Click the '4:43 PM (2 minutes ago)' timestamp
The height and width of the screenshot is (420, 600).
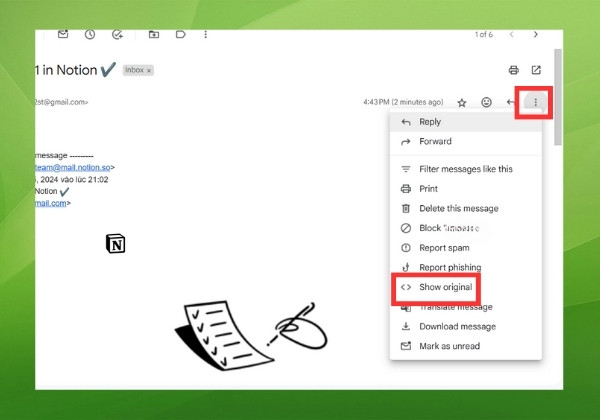(403, 102)
